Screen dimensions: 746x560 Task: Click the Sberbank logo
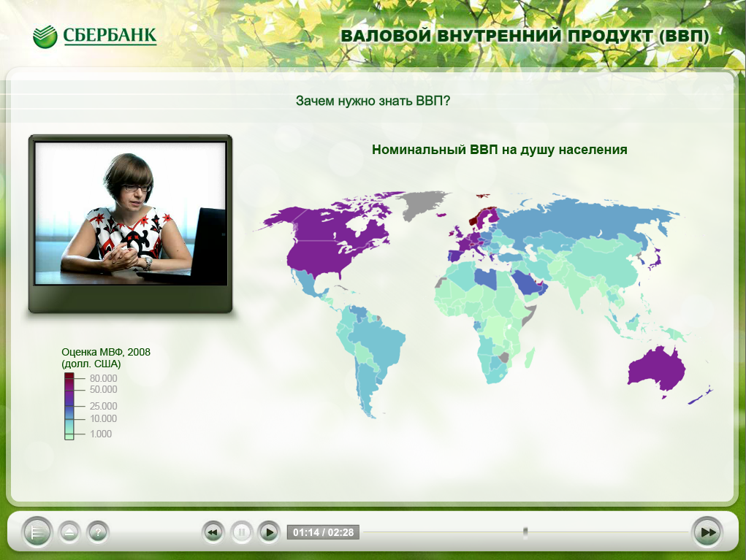click(x=95, y=36)
